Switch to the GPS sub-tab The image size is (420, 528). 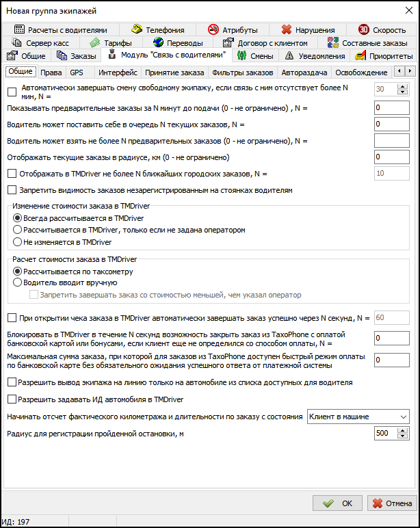pos(77,72)
